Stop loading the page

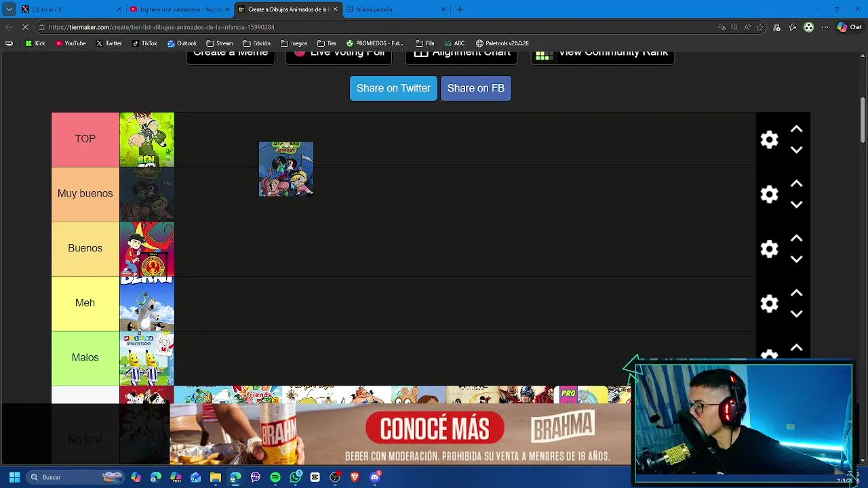coord(25,27)
